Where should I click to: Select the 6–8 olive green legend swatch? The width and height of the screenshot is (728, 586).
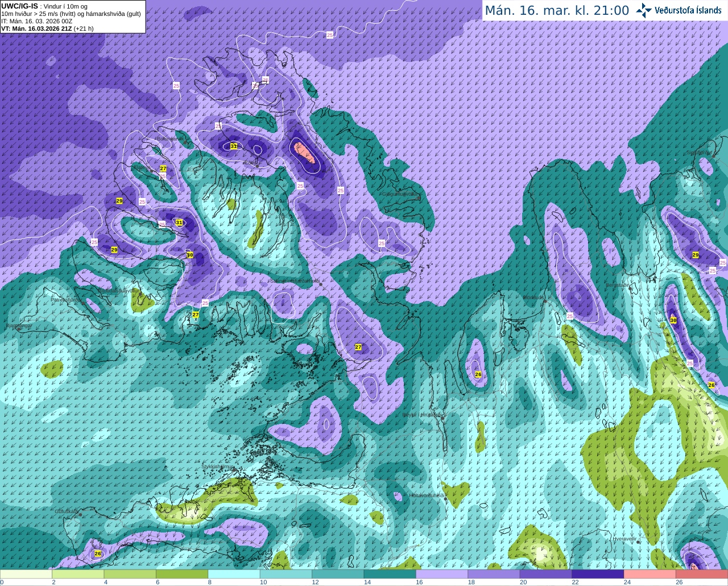pyautogui.click(x=182, y=574)
